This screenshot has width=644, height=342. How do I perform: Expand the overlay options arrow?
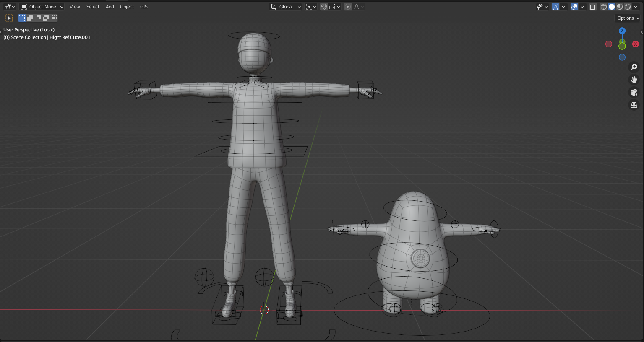click(582, 7)
